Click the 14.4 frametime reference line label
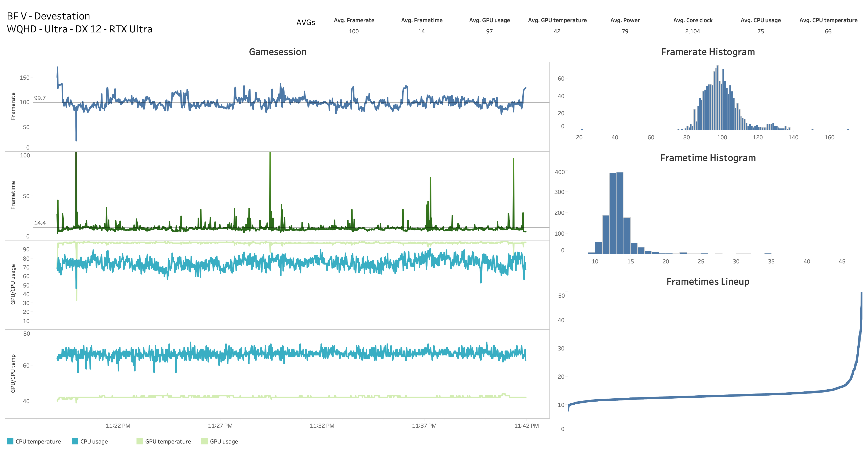The height and width of the screenshot is (456, 868). click(40, 223)
